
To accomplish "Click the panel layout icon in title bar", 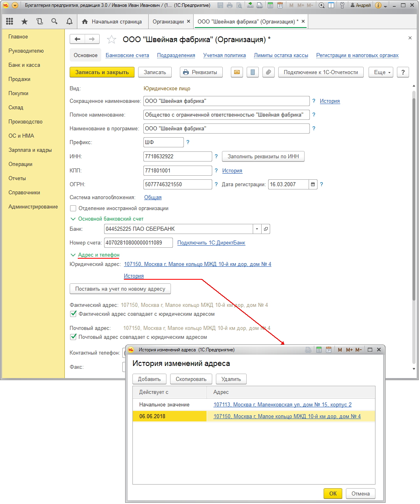I will [x=331, y=5].
